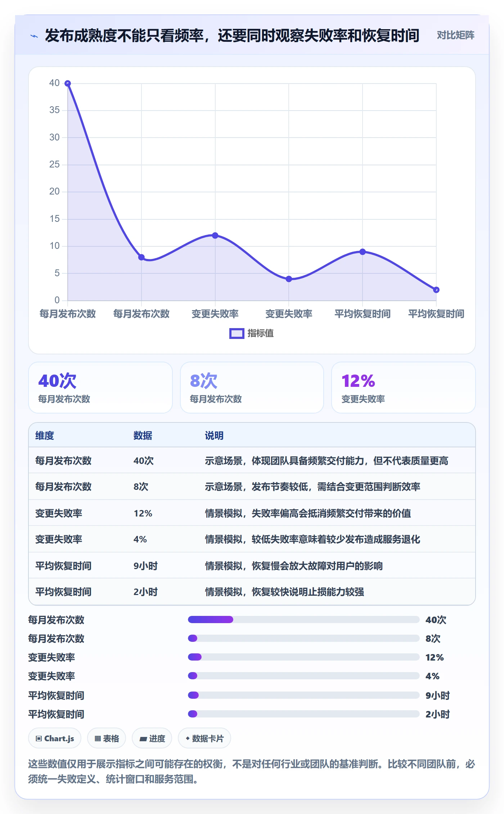Select the chart data point at 9
Viewport: 504px width, 814px height.
click(x=363, y=252)
